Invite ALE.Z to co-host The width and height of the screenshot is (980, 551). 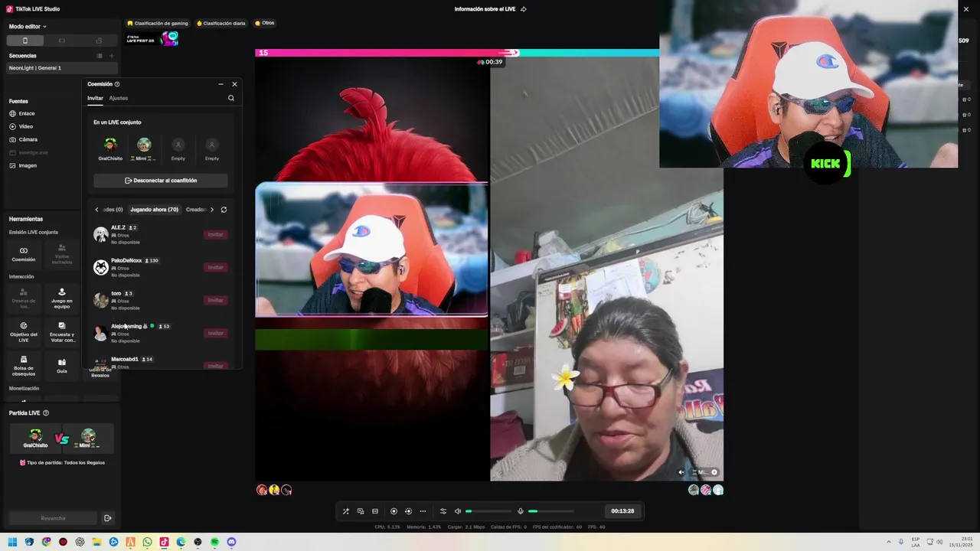point(216,235)
